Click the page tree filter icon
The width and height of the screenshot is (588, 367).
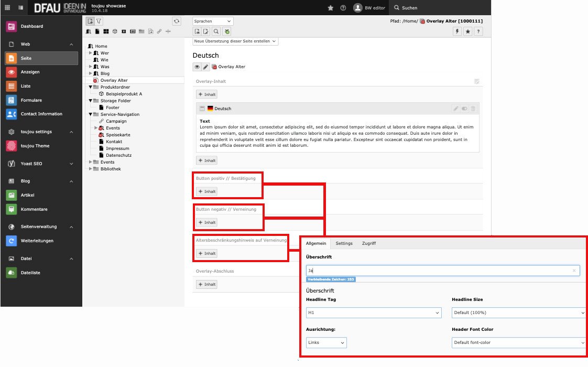(99, 21)
